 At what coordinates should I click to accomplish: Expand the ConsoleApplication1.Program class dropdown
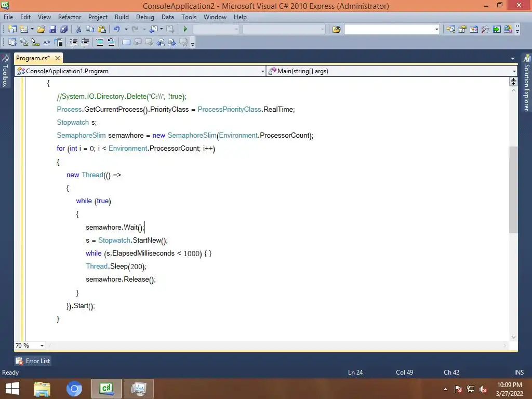point(262,71)
